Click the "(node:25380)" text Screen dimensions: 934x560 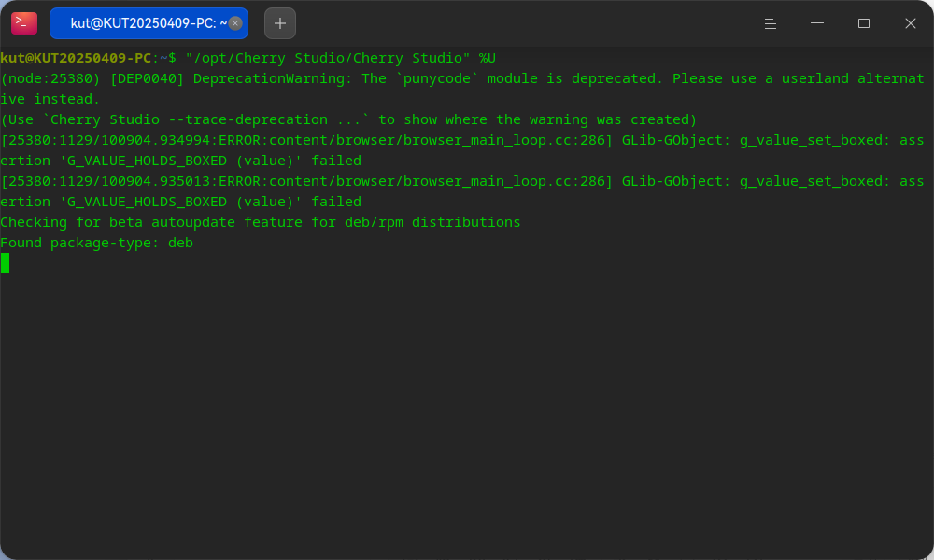[50, 78]
